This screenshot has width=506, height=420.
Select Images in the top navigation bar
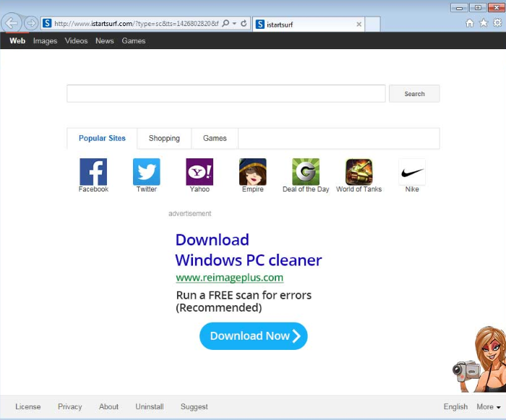click(45, 41)
